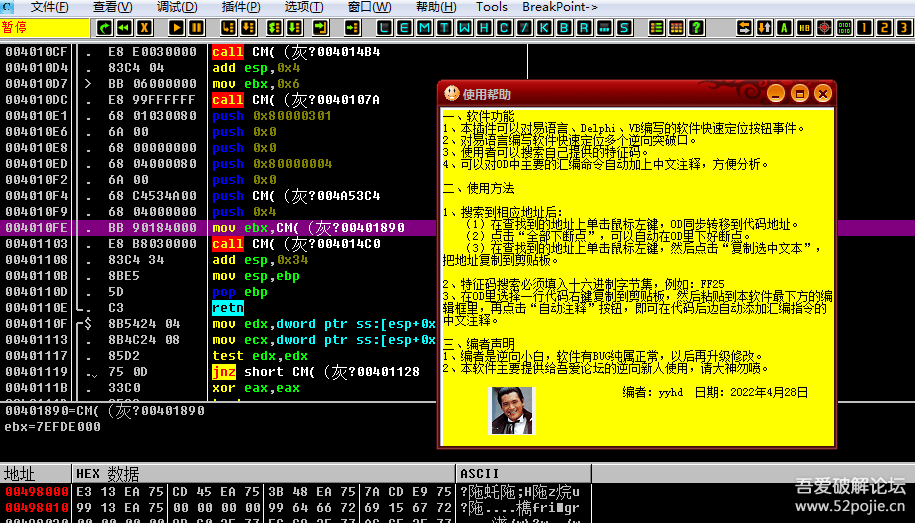915x523 pixels.
Task: Open Windows list with W icon
Action: click(465, 27)
